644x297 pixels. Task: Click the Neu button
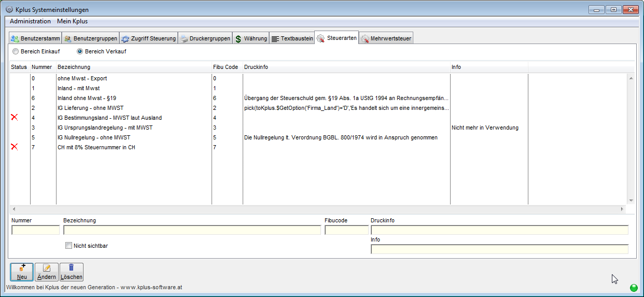coord(22,272)
